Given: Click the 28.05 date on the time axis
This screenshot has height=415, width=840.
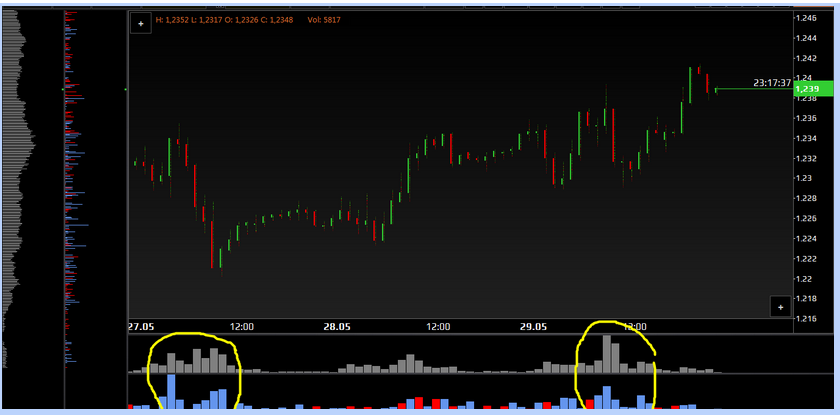Looking at the screenshot, I should pos(337,327).
